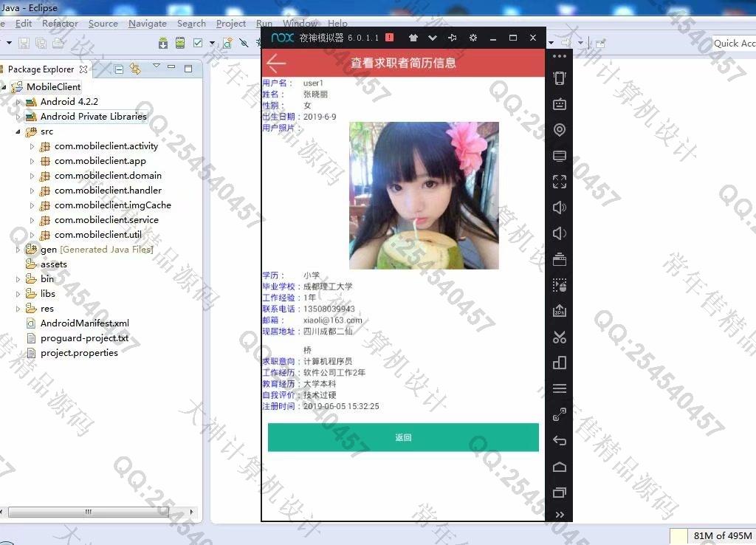Screen dimensions: 756x545
Task: Collapse the Nox sidebar with double chevron
Action: [x=560, y=515]
